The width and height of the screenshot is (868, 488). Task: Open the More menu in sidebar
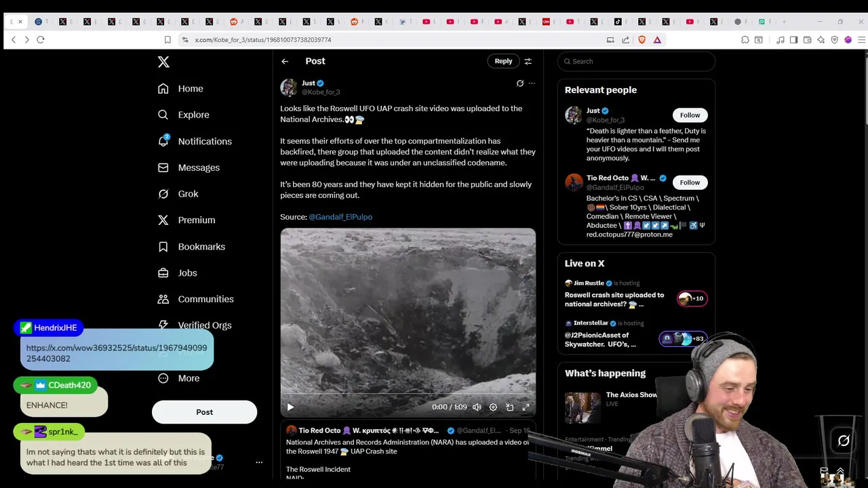click(x=179, y=378)
